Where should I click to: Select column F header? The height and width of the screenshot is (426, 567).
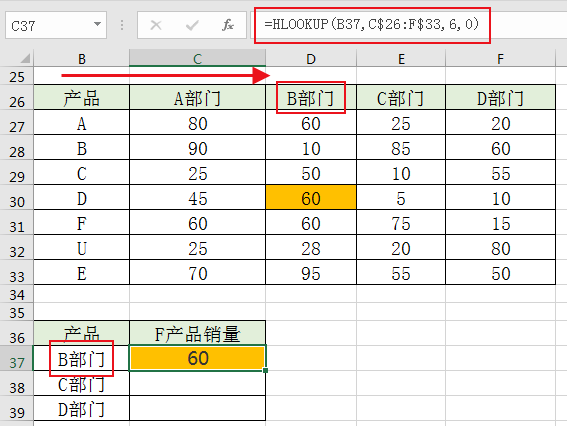pyautogui.click(x=500, y=59)
